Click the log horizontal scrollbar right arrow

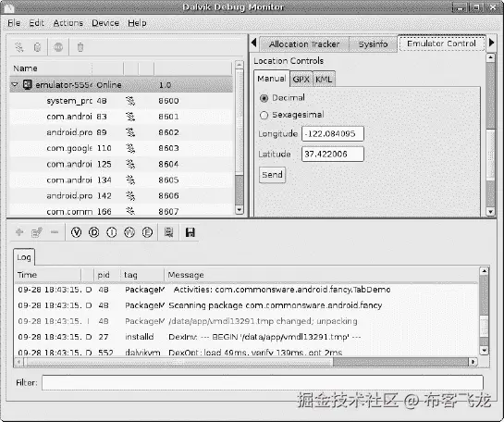[473, 362]
